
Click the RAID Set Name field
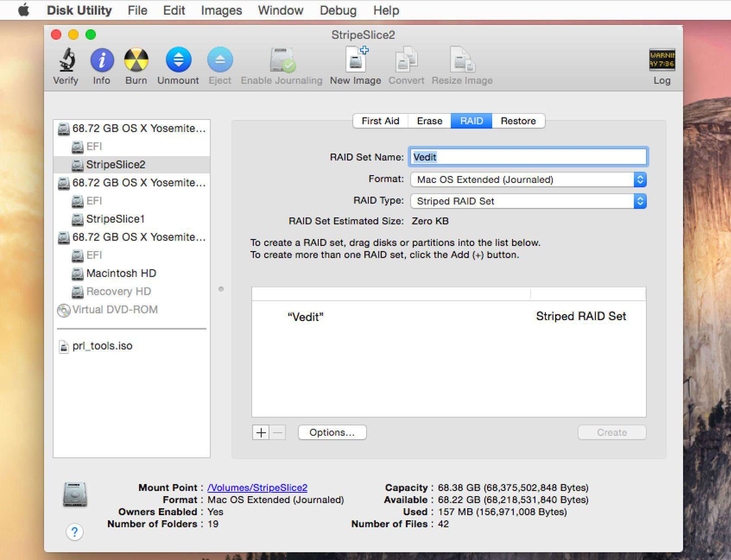[x=528, y=157]
